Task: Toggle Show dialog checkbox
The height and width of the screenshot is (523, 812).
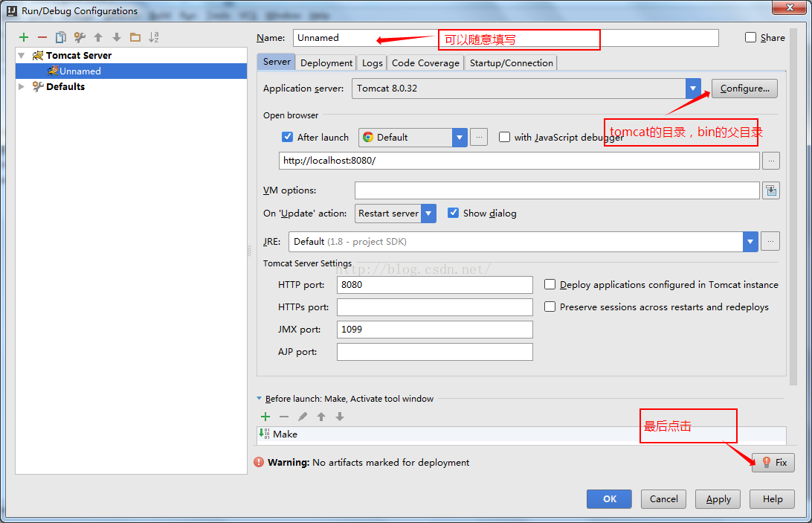Action: point(453,213)
